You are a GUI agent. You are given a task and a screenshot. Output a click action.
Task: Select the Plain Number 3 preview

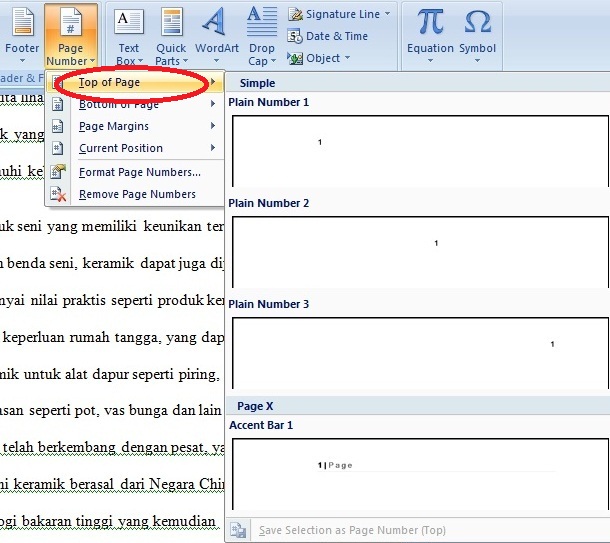[420, 353]
